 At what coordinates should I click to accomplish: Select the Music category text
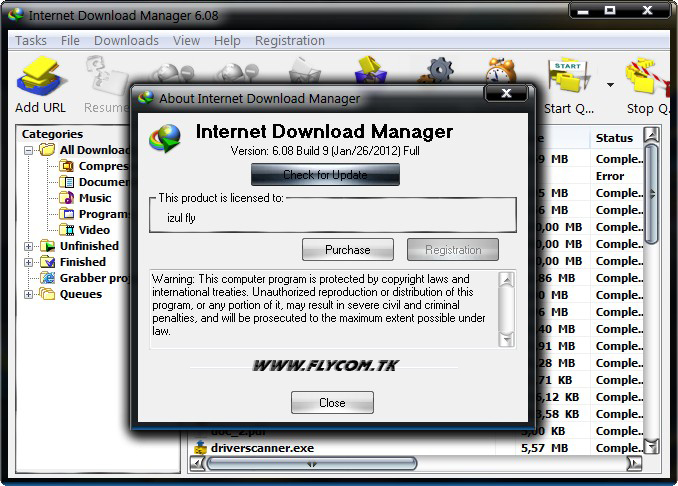coord(95,198)
